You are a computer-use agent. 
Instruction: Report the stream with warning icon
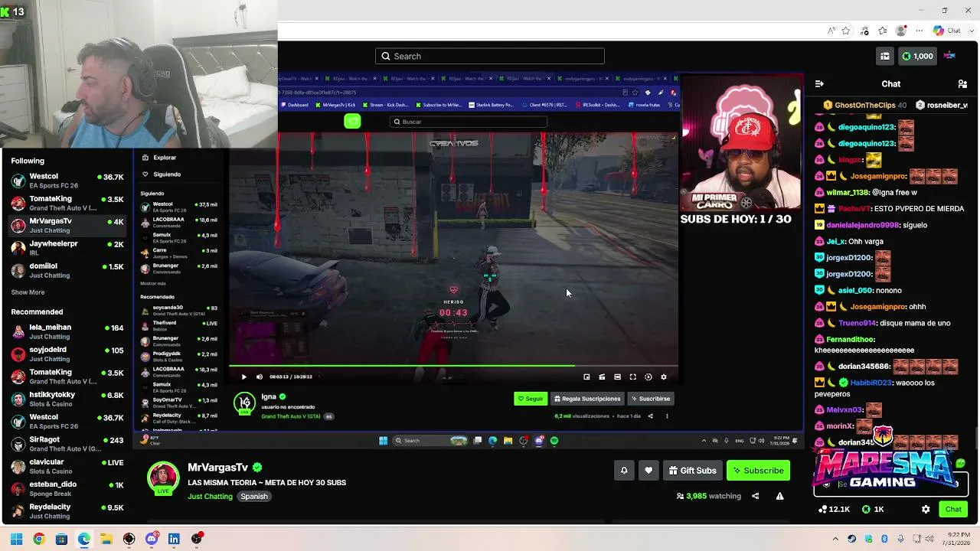pyautogui.click(x=779, y=496)
